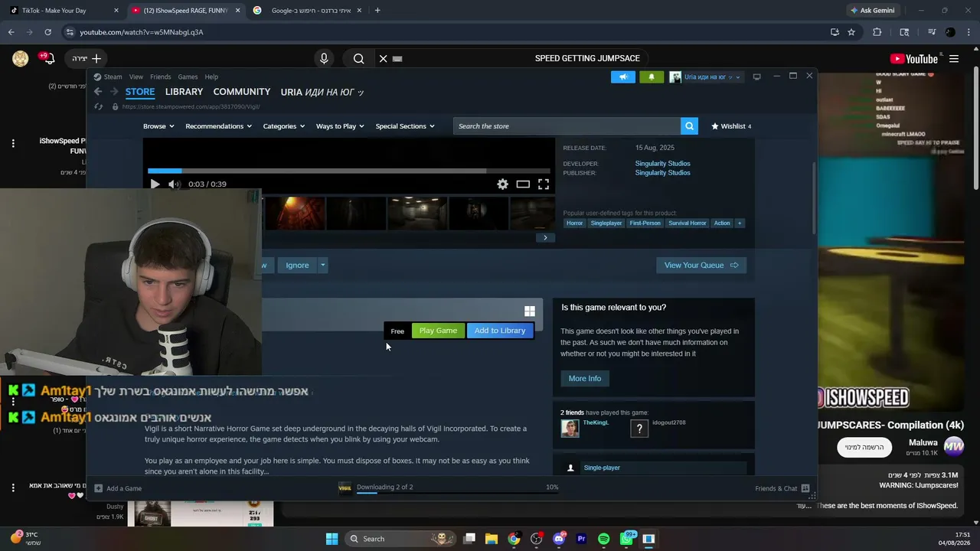This screenshot has width=980, height=551.
Task: Go forward in the Steam client
Action: pyautogui.click(x=114, y=92)
